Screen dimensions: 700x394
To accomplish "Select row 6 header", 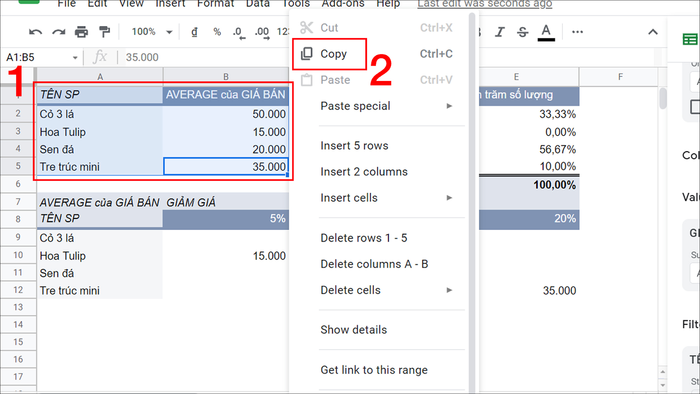I will click(18, 183).
